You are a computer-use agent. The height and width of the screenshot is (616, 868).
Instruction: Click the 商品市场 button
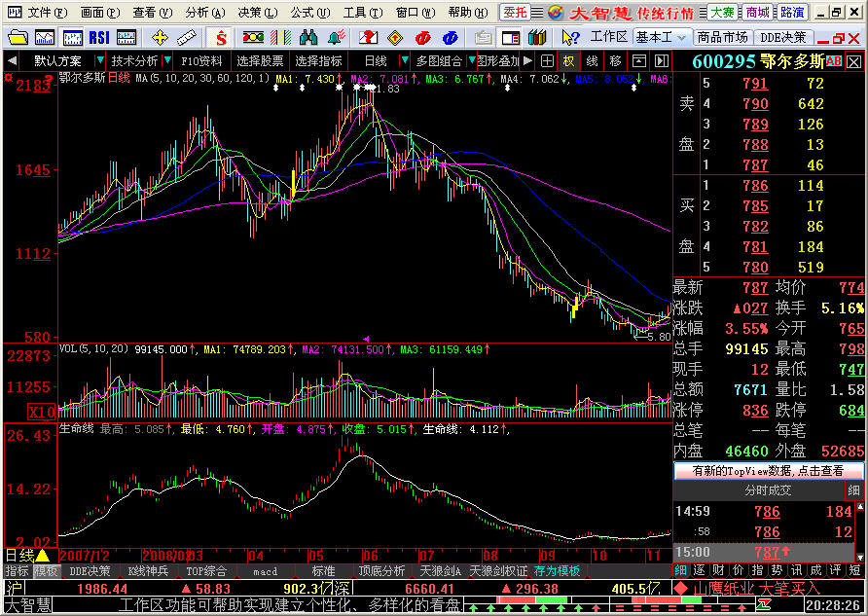pos(722,38)
